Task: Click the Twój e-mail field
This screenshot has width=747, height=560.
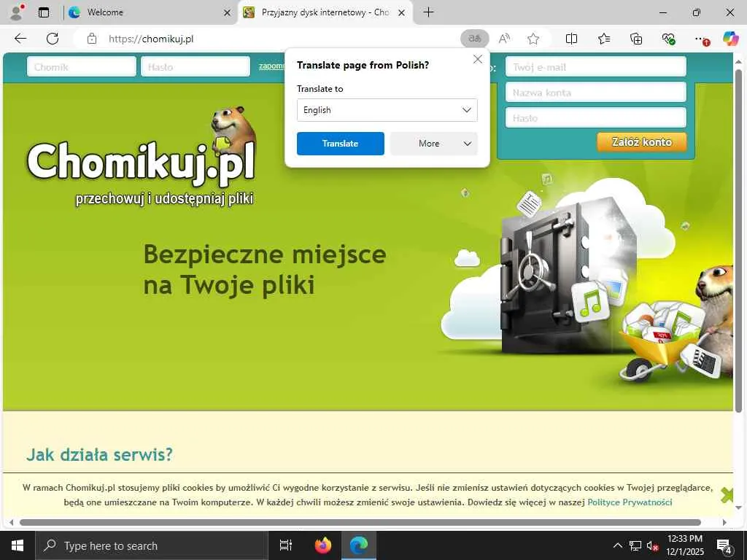Action: tap(595, 66)
